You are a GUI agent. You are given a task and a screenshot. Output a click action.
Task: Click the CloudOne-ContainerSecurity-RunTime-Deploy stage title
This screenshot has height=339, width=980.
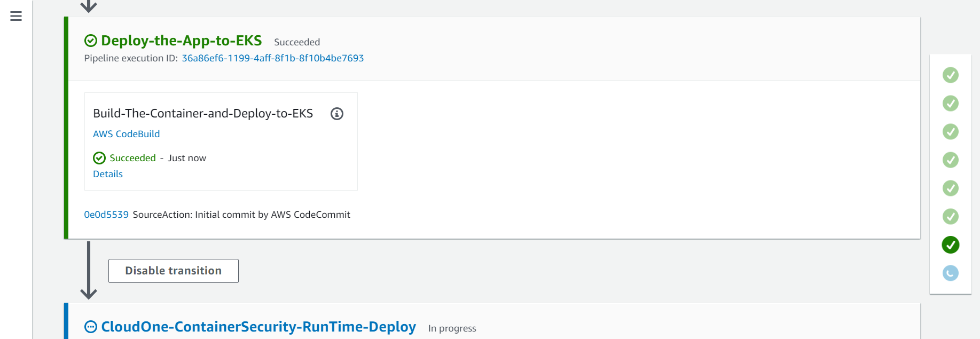pos(258,327)
